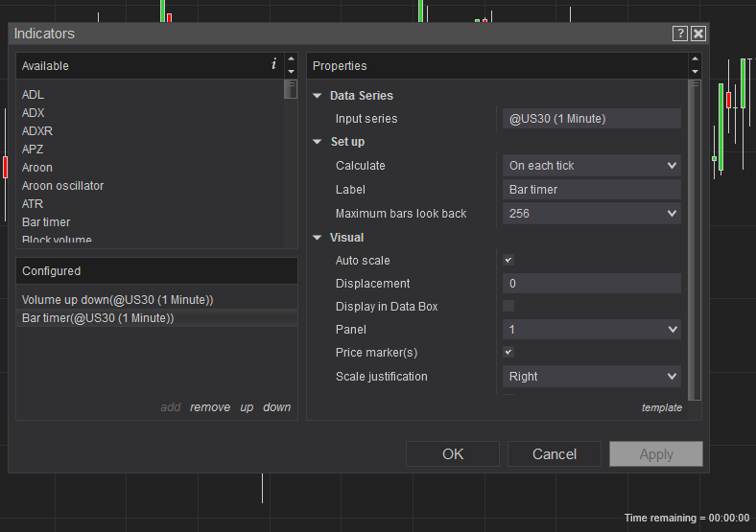756x532 pixels.
Task: Open the Scale justification dropdown
Action: (592, 377)
